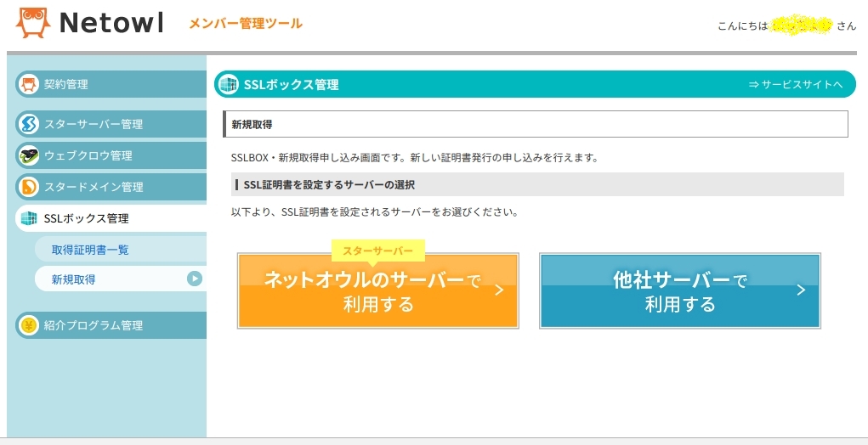The width and height of the screenshot is (868, 445).
Task: Follow the ⇒ サービスサイトへ link
Action: click(796, 85)
